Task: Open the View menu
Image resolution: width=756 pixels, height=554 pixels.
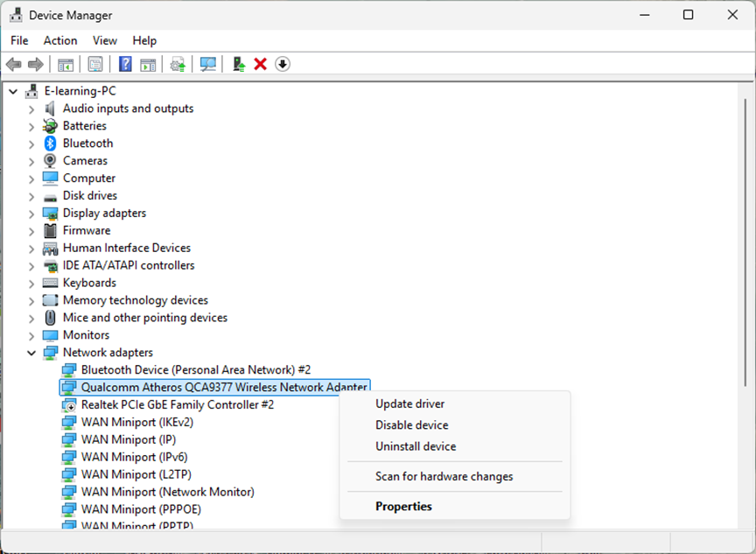Action: click(x=105, y=40)
